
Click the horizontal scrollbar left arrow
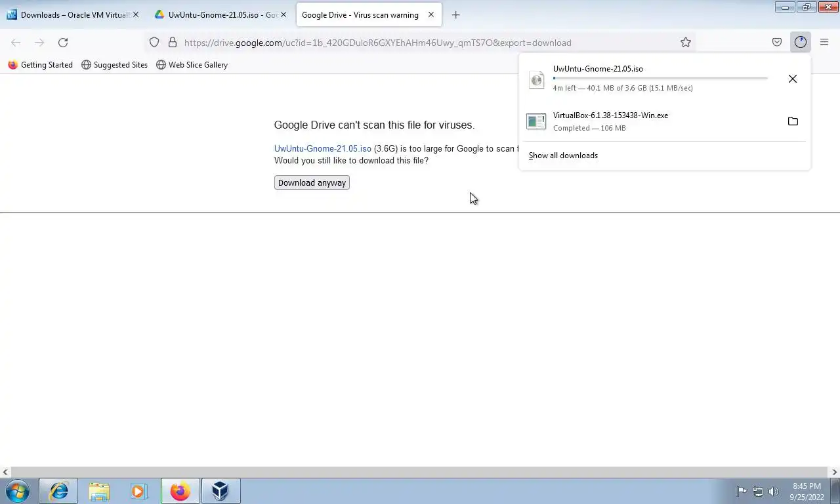coord(5,472)
